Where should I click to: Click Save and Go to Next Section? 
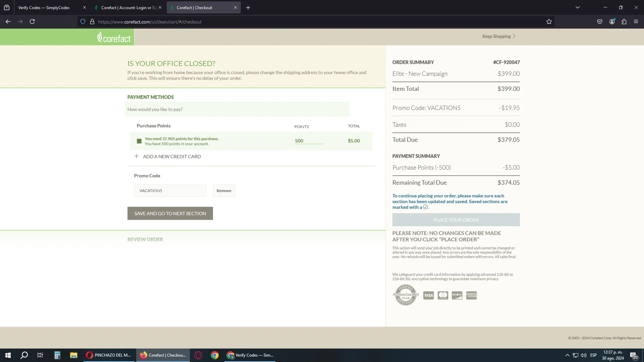click(x=170, y=213)
